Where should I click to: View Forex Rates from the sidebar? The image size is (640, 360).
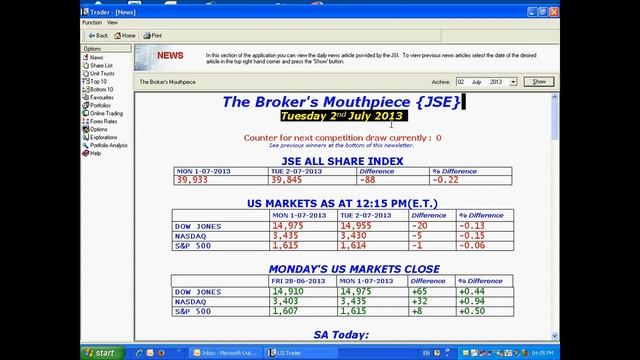tap(100, 121)
